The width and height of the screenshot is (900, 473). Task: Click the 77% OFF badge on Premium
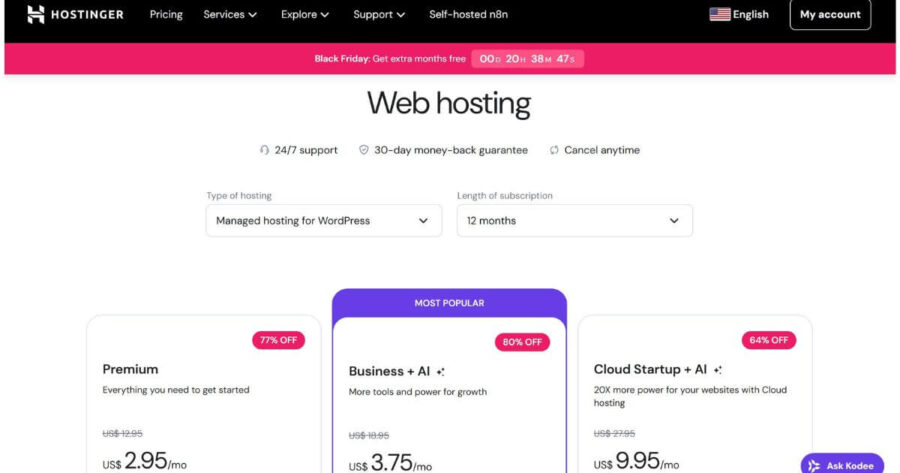[278, 340]
